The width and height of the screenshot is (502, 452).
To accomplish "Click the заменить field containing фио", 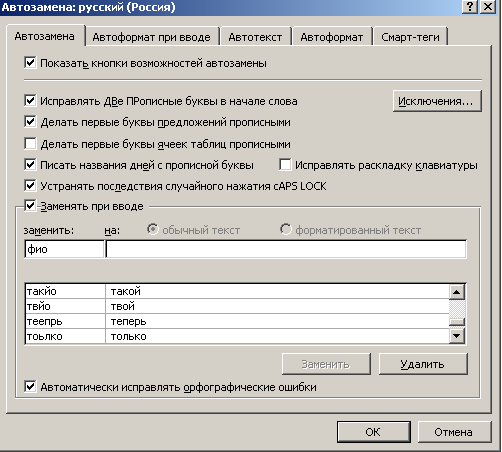I will pyautogui.click(x=64, y=249).
